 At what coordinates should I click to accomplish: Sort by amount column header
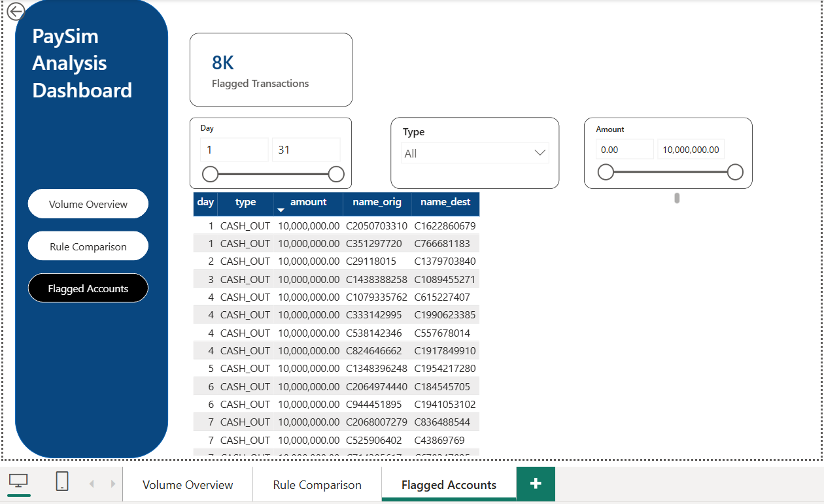pyautogui.click(x=308, y=203)
